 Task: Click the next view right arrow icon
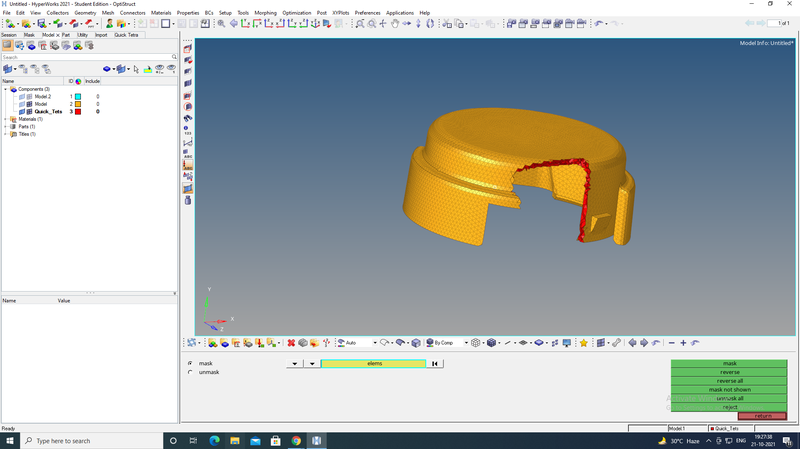coord(644,343)
